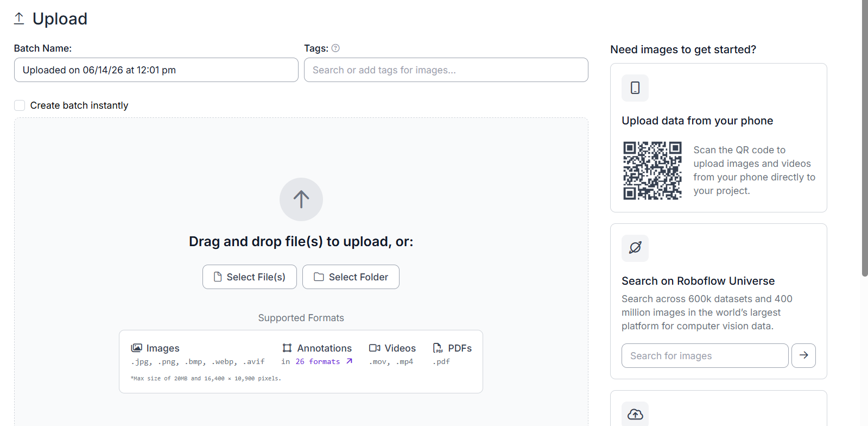Click the Max size of 20MB note

point(206,378)
